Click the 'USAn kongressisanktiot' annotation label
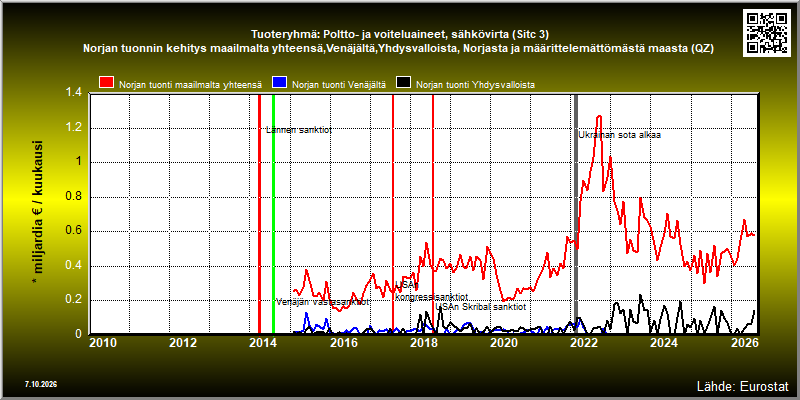 point(432,291)
